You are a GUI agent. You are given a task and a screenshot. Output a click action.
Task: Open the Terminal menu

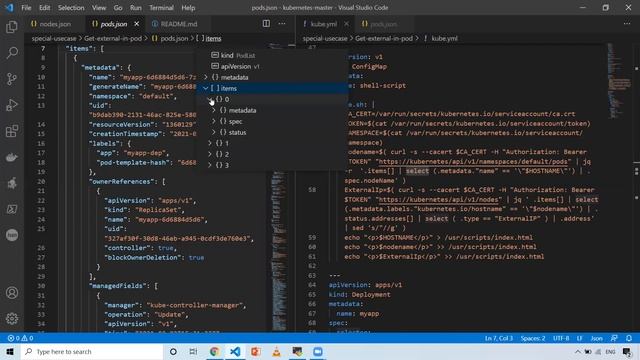(x=161, y=8)
